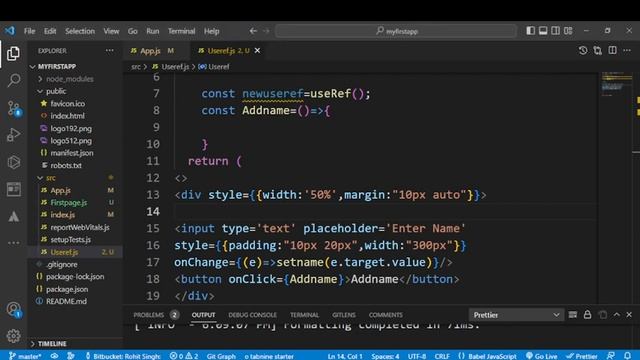Switch to the Terminal panel tab
This screenshot has height=360, width=640.
pyautogui.click(x=304, y=315)
